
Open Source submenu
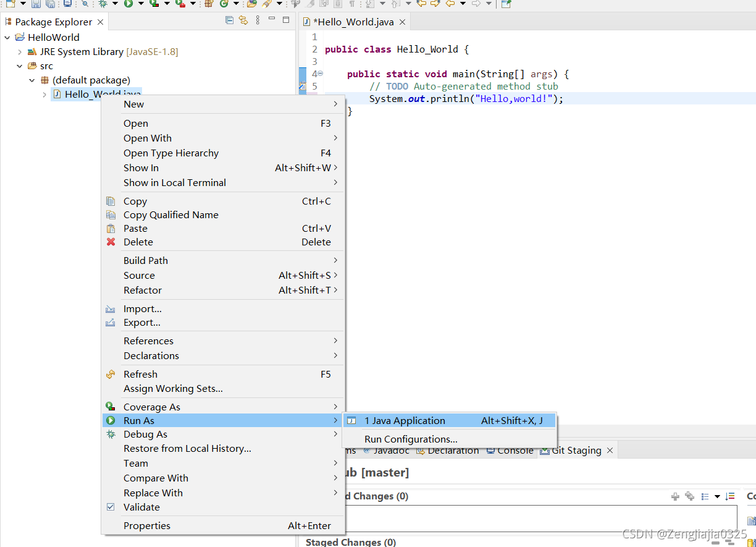[x=223, y=276]
